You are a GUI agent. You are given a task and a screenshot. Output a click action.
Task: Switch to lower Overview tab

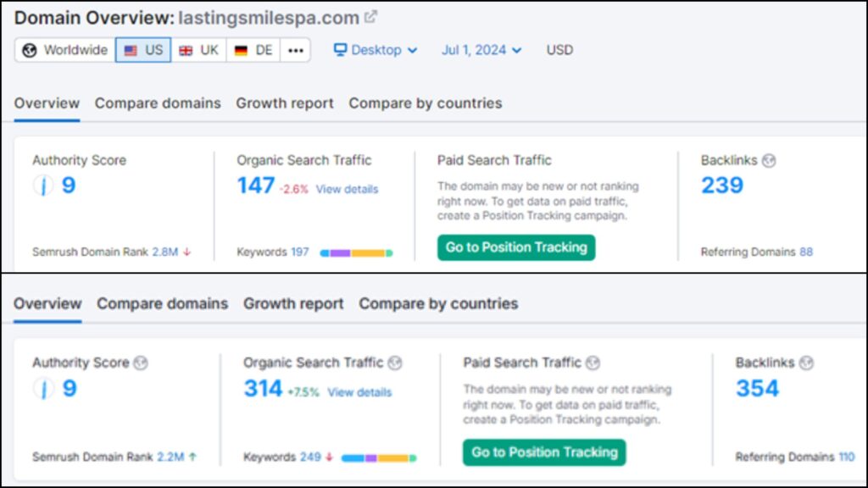(x=47, y=304)
